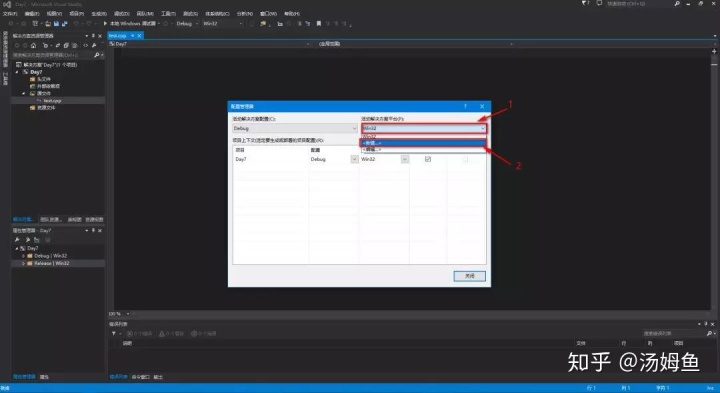Click the filter funnel icon in Error List
720x393 pixels.
click(114, 333)
